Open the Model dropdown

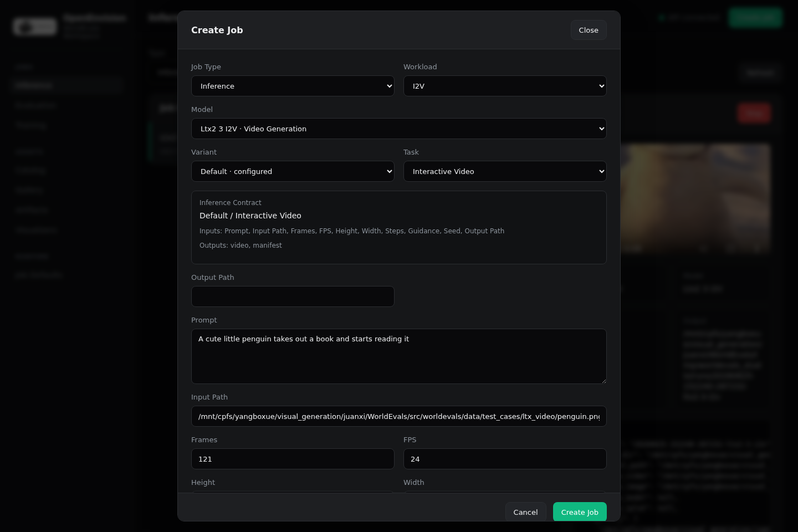[x=399, y=129]
